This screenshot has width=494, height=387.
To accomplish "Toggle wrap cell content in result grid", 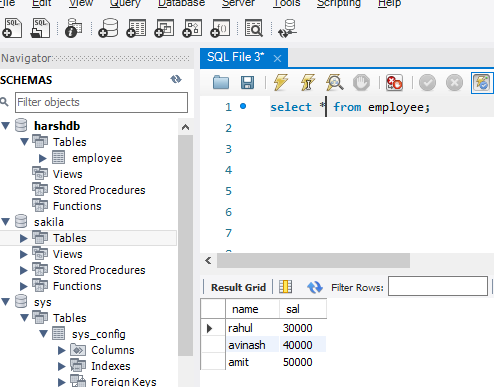I will pyautogui.click(x=285, y=287).
